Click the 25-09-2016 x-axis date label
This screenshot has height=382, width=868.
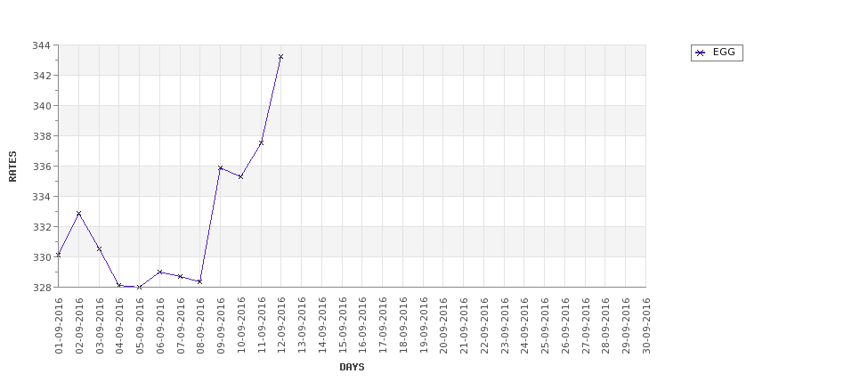[545, 326]
